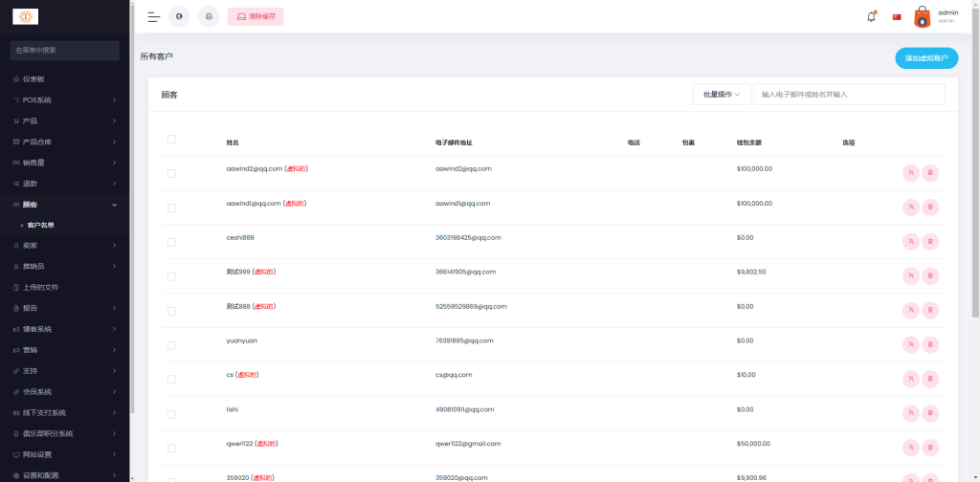Delete customer aawind2@qq.com with trash icon
This screenshot has height=482, width=980.
pos(930,173)
